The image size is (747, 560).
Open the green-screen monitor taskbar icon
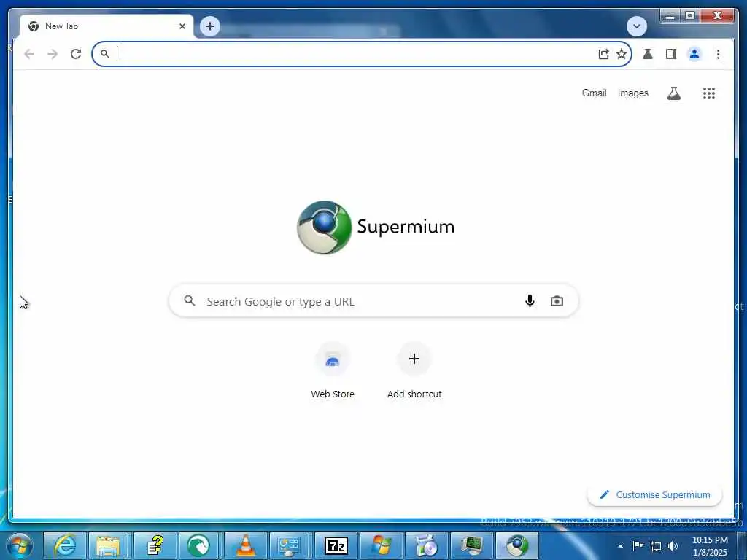pyautogui.click(x=472, y=545)
